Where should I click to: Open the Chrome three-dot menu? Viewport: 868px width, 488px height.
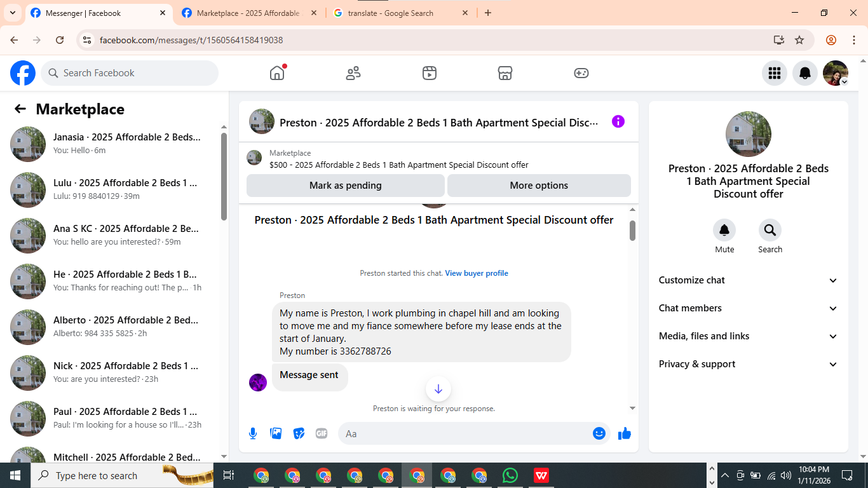click(854, 40)
